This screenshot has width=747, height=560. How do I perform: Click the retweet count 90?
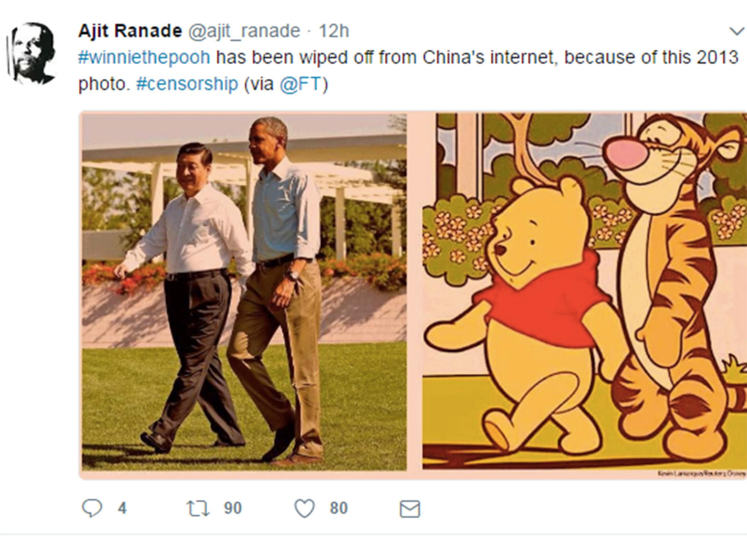pos(233,508)
